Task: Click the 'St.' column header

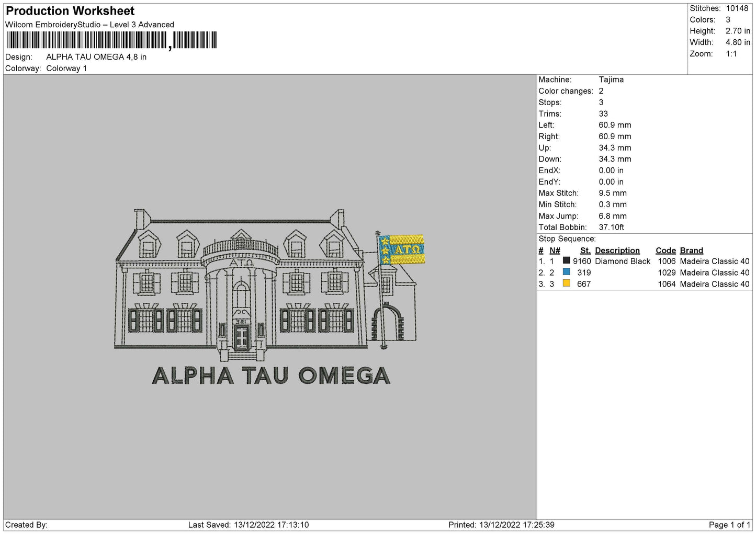Action: [585, 251]
